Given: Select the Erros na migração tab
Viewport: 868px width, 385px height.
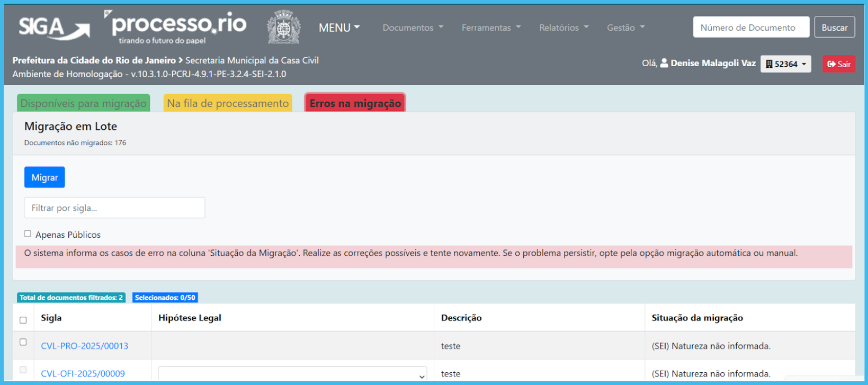Looking at the screenshot, I should (355, 103).
